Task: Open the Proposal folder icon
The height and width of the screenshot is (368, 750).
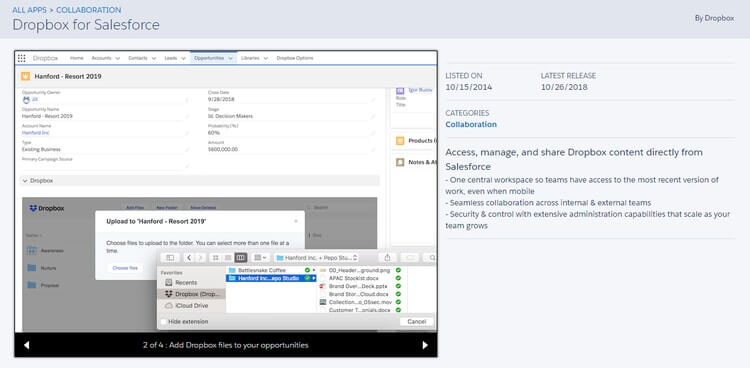Action: [x=32, y=285]
